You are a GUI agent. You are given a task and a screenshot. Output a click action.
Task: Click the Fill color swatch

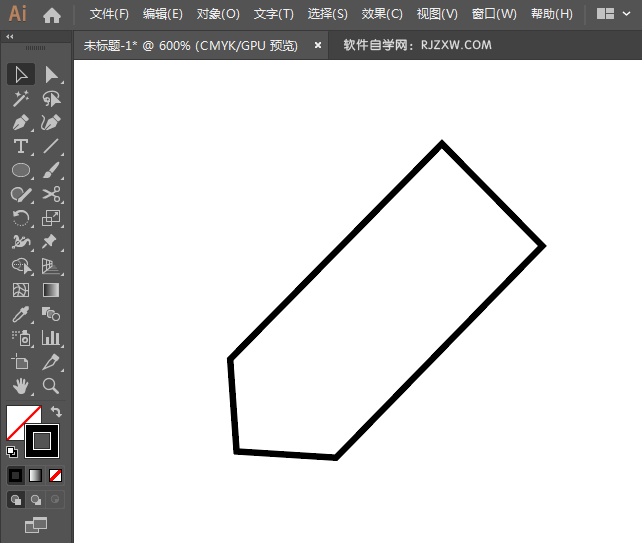pos(16,416)
